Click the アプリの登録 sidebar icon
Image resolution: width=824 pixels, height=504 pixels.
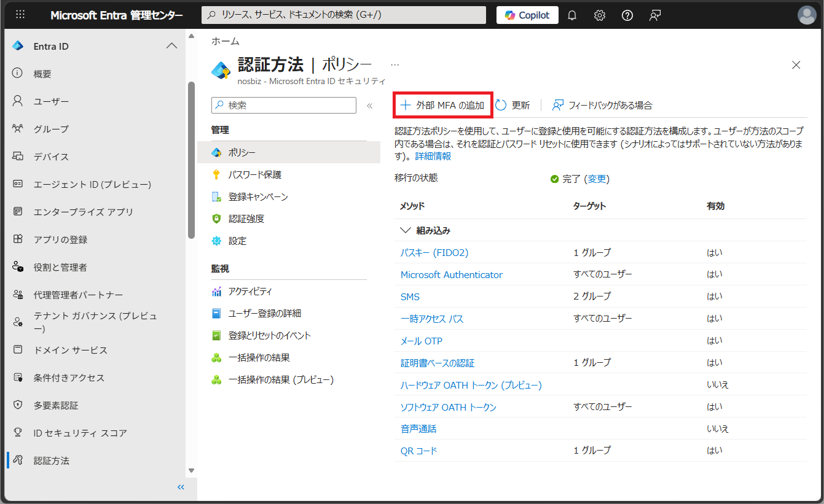click(18, 239)
